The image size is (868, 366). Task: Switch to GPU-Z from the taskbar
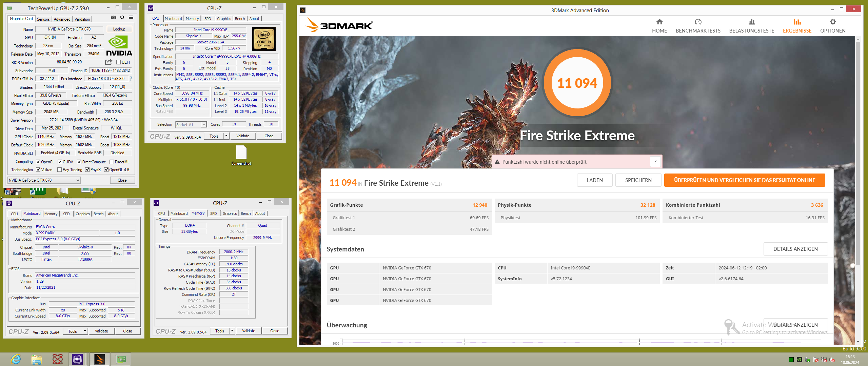coord(121,359)
